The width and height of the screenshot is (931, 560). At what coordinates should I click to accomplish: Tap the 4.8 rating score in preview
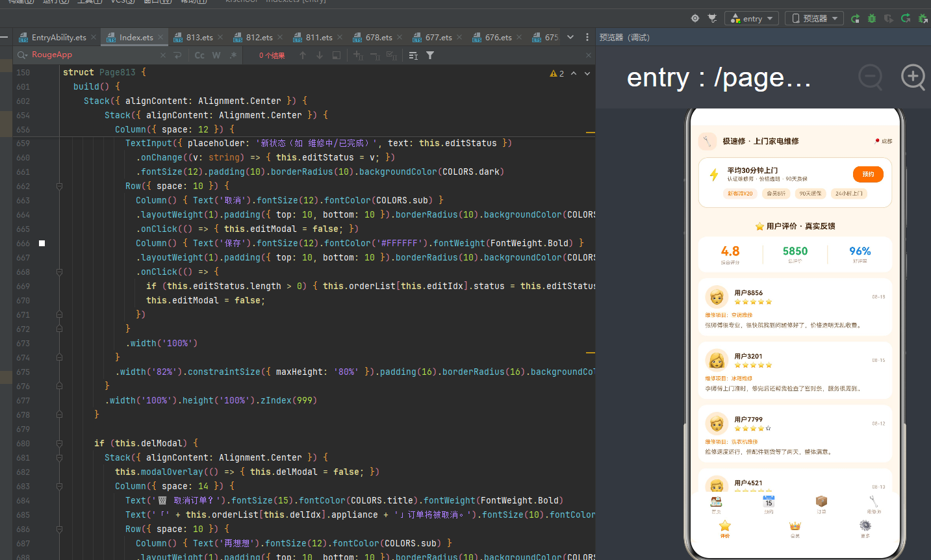pos(730,251)
